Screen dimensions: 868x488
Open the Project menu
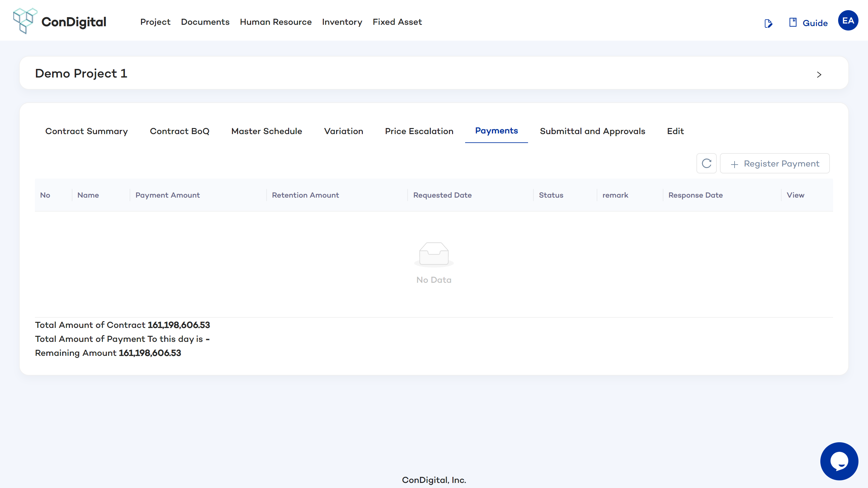coord(155,22)
